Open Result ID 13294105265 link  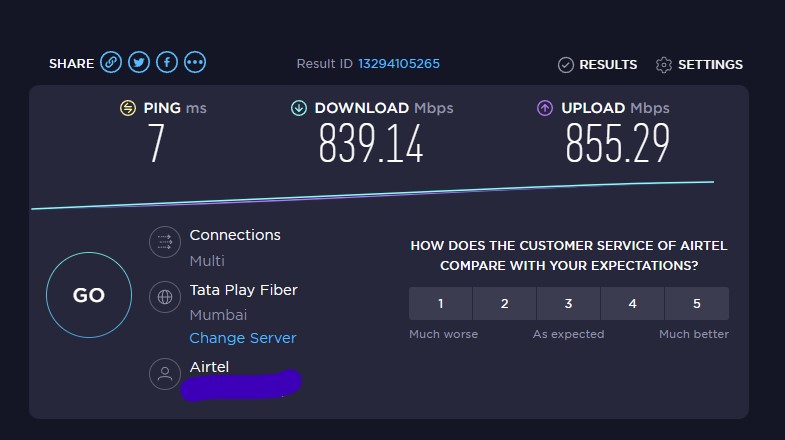399,64
